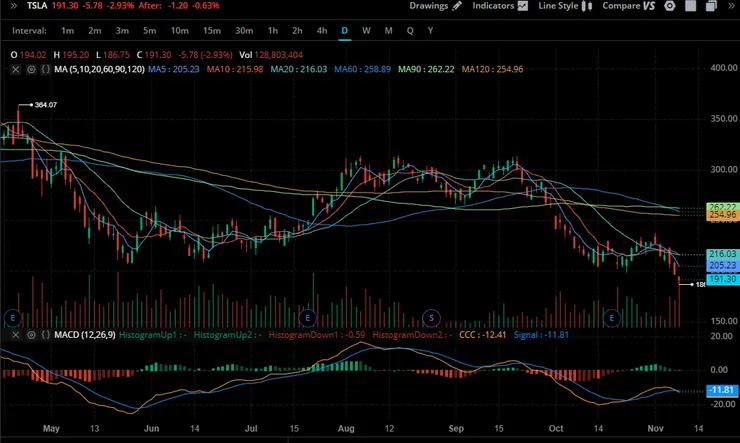This screenshot has height=443, width=740.
Task: Select the 3m interval
Action: tap(122, 31)
